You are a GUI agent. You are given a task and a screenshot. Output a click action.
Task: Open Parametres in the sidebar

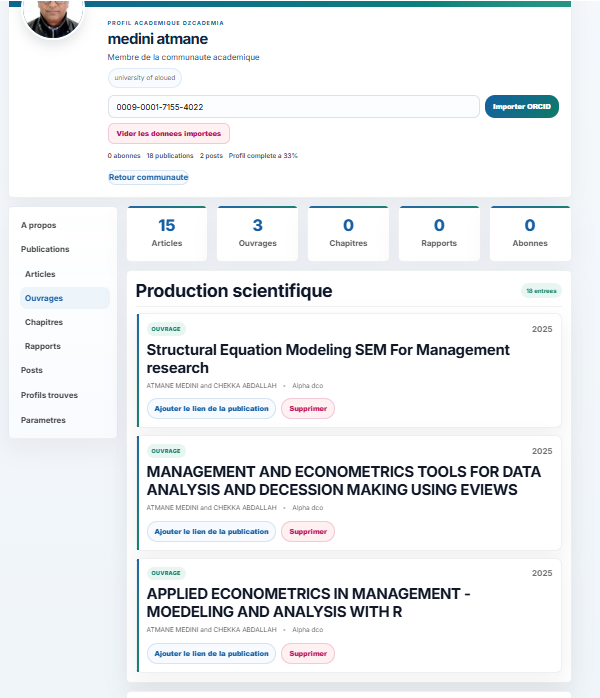[43, 420]
